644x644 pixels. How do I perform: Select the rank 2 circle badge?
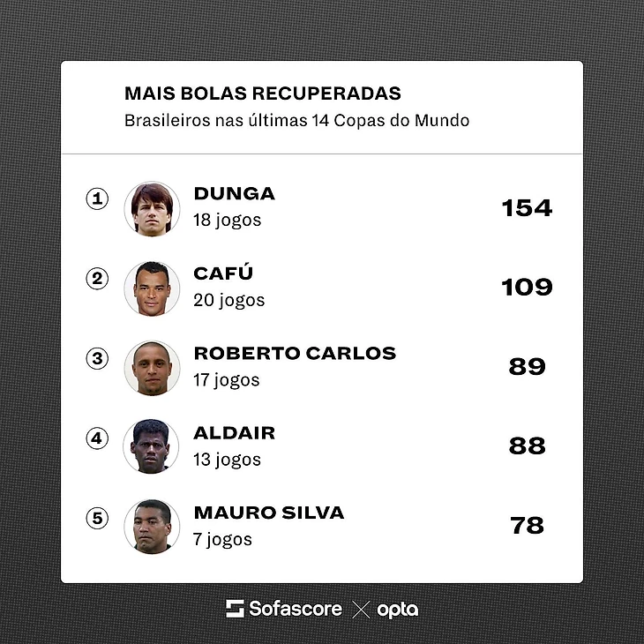pyautogui.click(x=97, y=279)
